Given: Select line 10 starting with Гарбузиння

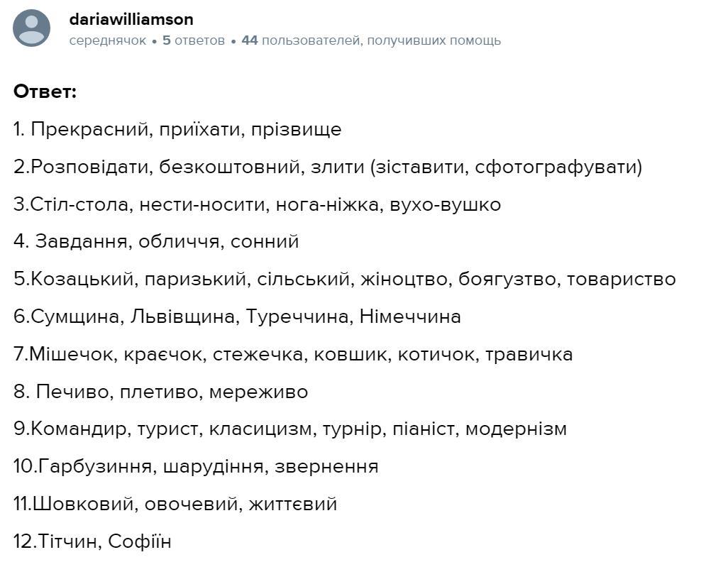Looking at the screenshot, I should click(x=196, y=467).
